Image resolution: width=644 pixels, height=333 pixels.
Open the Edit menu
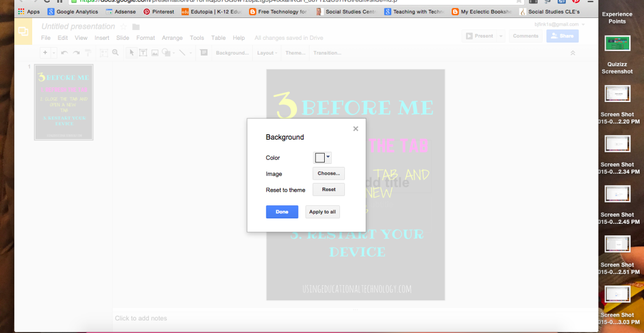pos(62,38)
